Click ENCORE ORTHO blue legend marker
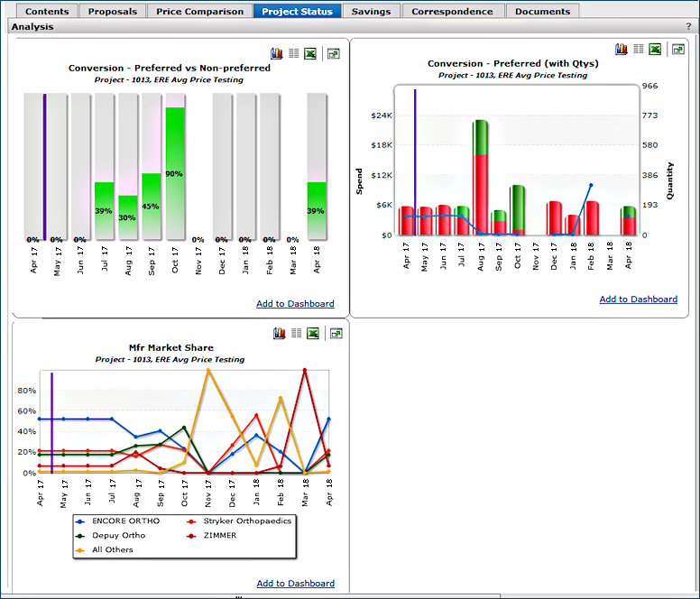This screenshot has width=700, height=599. [80, 521]
